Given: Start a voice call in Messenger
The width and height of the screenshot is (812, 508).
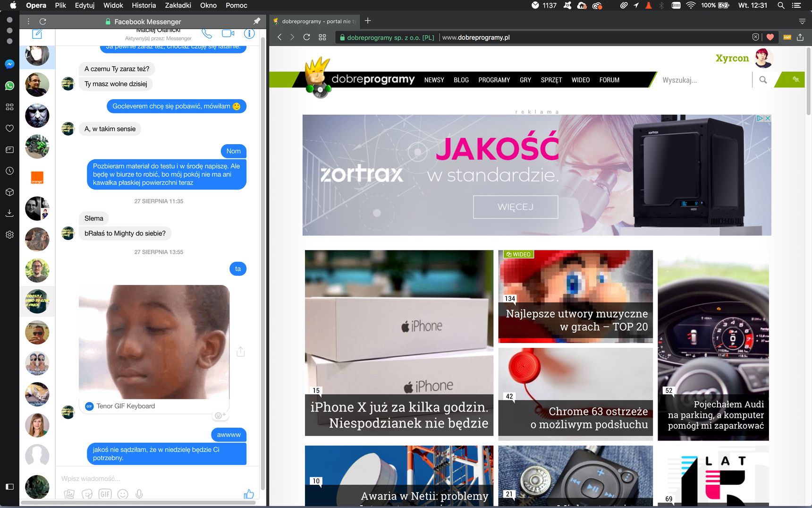Looking at the screenshot, I should point(207,34).
